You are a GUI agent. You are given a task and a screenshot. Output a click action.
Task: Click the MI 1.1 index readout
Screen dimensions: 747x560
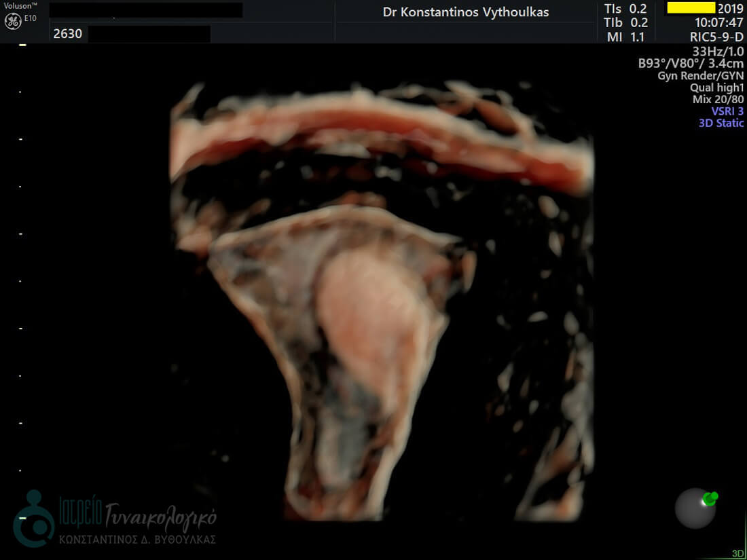(x=625, y=37)
